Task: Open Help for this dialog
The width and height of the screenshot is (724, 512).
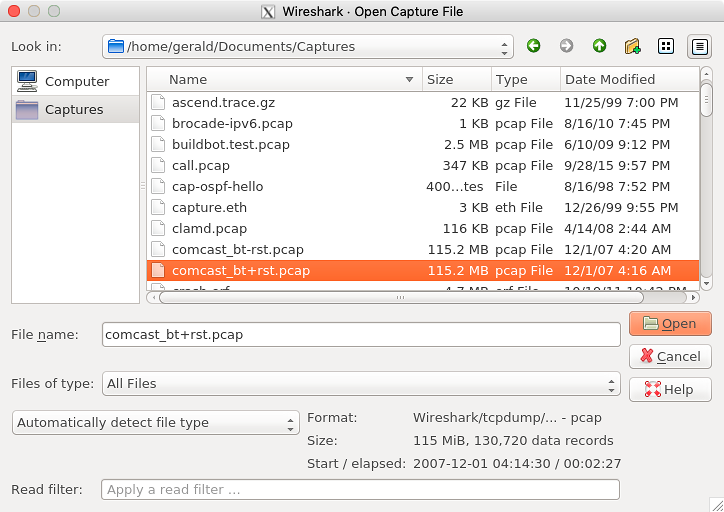Action: pyautogui.click(x=669, y=389)
